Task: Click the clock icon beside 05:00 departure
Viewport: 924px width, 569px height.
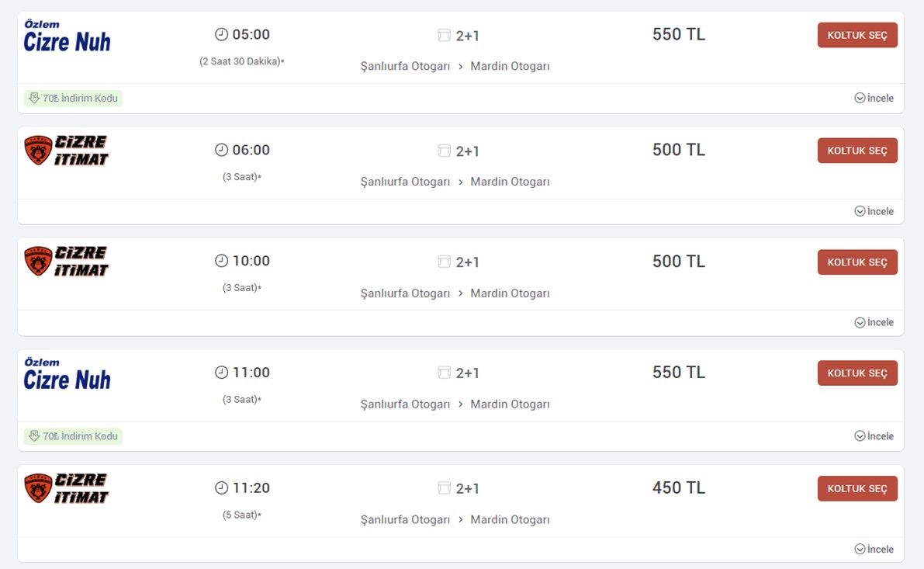Action: pos(221,34)
